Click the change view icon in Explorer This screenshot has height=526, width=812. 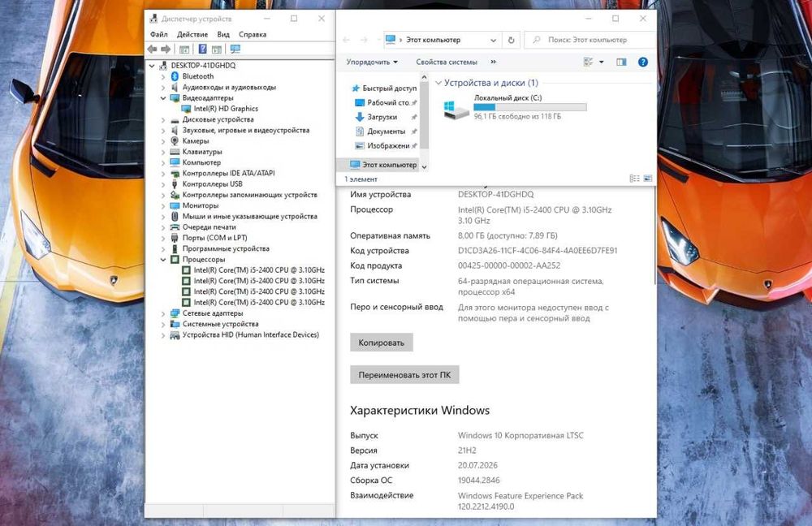[x=588, y=63]
